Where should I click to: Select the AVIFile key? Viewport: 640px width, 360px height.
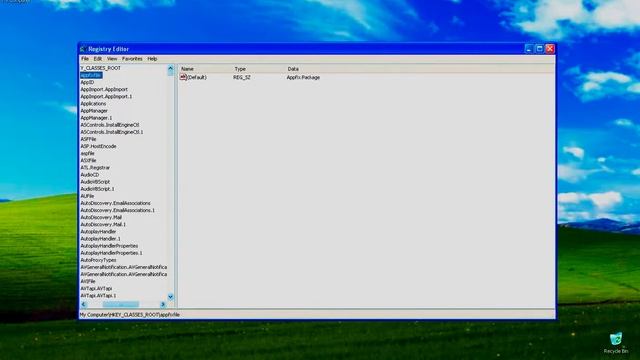tap(88, 281)
